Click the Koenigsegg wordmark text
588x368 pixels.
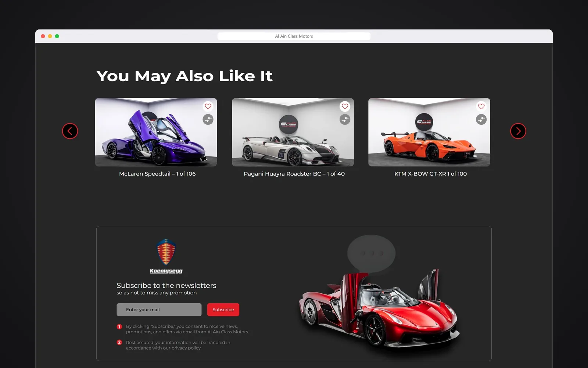[x=166, y=271]
